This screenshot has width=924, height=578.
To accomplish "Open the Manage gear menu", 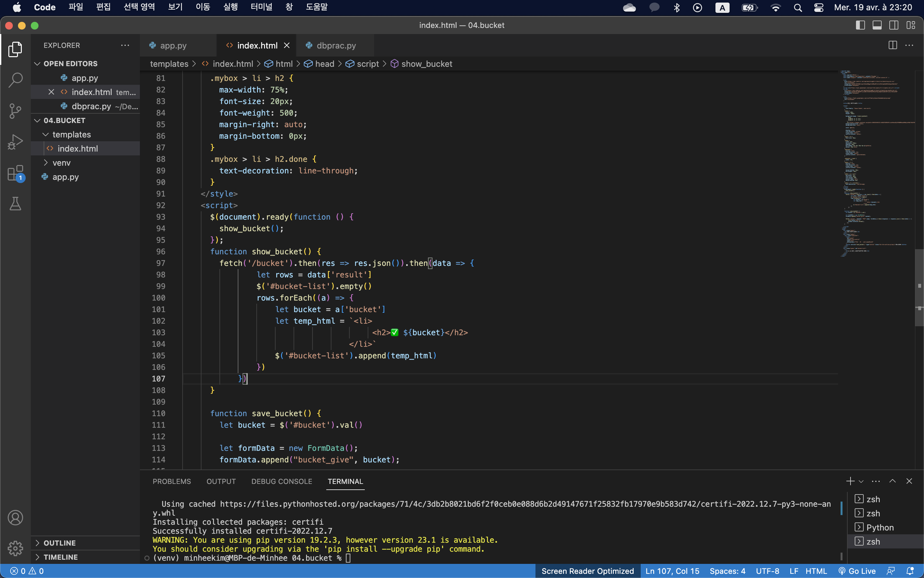I will tap(15, 548).
